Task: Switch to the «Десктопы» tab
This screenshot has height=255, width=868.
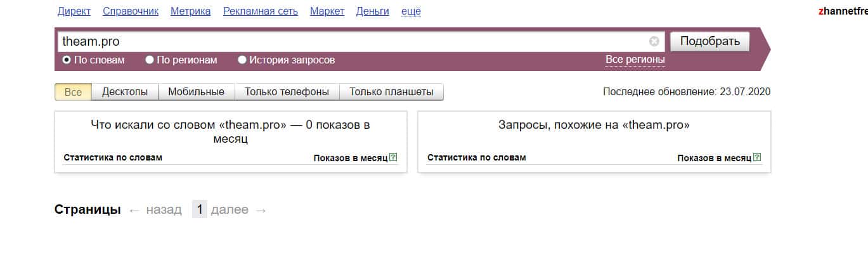Action: click(125, 92)
